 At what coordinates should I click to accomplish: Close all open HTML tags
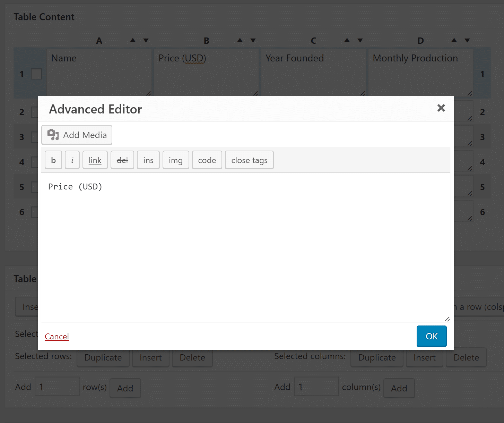tap(249, 160)
